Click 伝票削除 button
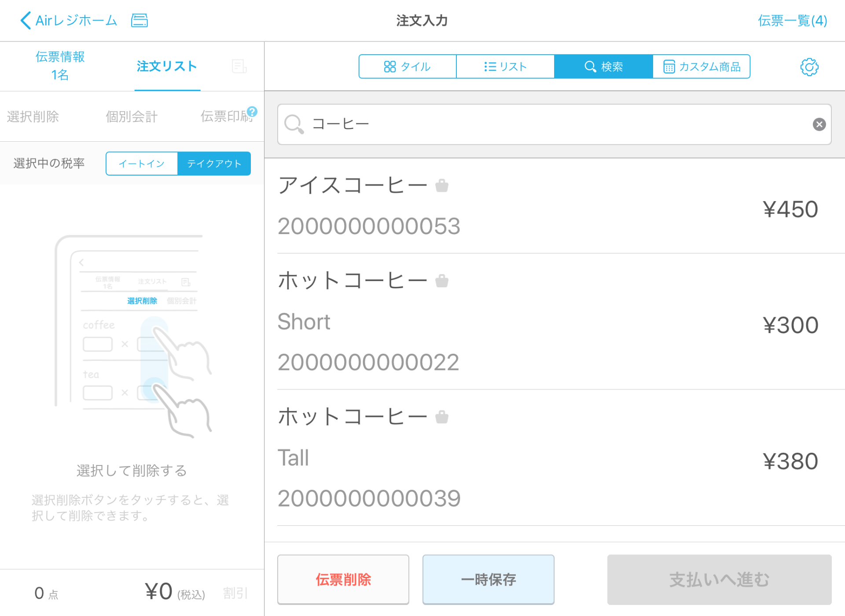845x616 pixels. pyautogui.click(x=343, y=579)
